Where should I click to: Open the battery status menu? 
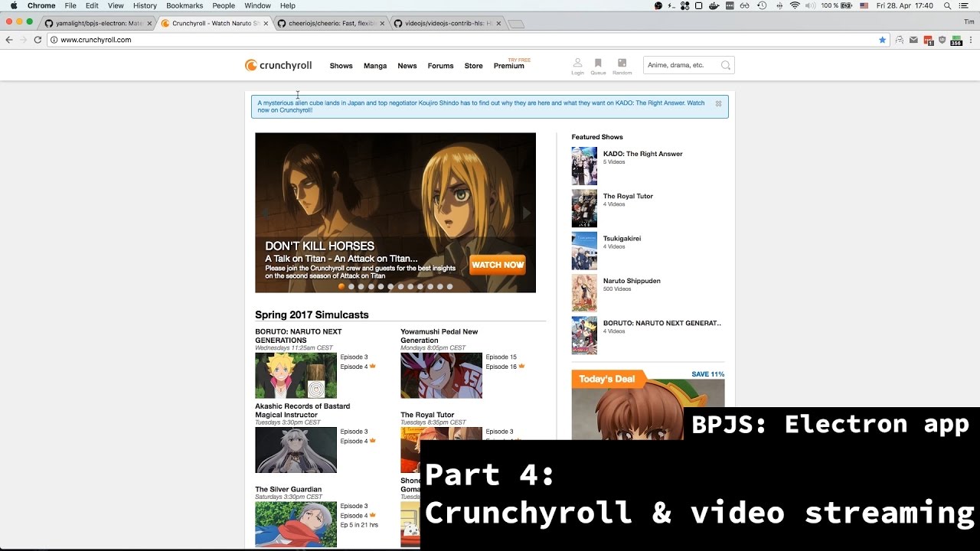[838, 5]
